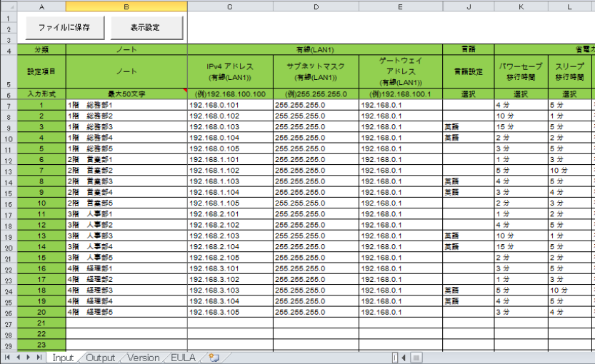The width and height of the screenshot is (595, 364).
Task: Go to previous sheet tab arrow
Action: (18, 357)
